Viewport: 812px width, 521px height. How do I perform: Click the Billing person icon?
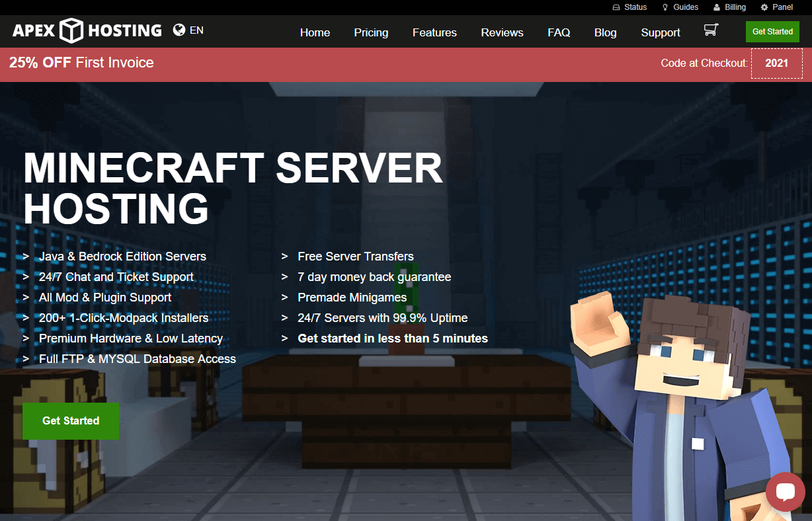[x=717, y=7]
